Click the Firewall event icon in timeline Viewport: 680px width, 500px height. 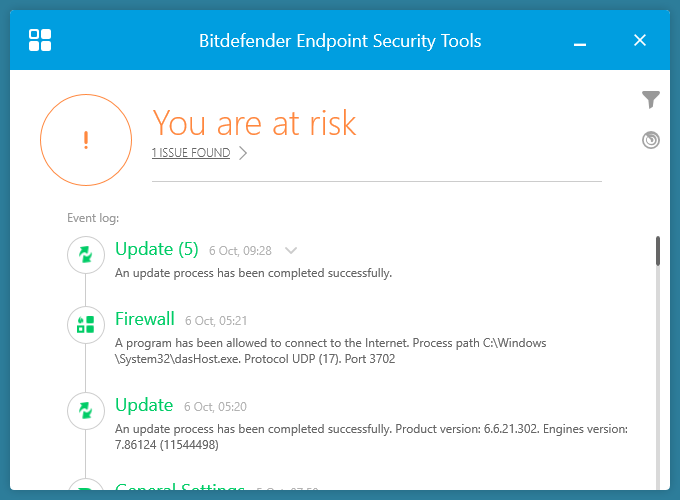click(86, 324)
